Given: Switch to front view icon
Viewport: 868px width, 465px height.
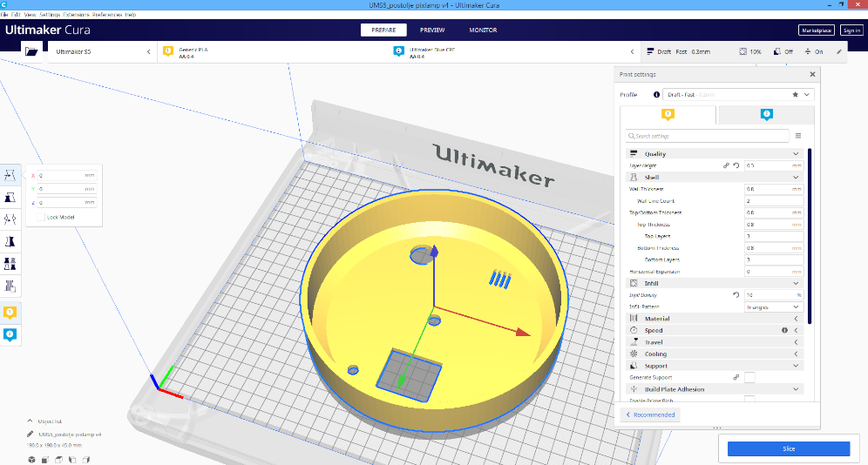Looking at the screenshot, I should tap(45, 460).
